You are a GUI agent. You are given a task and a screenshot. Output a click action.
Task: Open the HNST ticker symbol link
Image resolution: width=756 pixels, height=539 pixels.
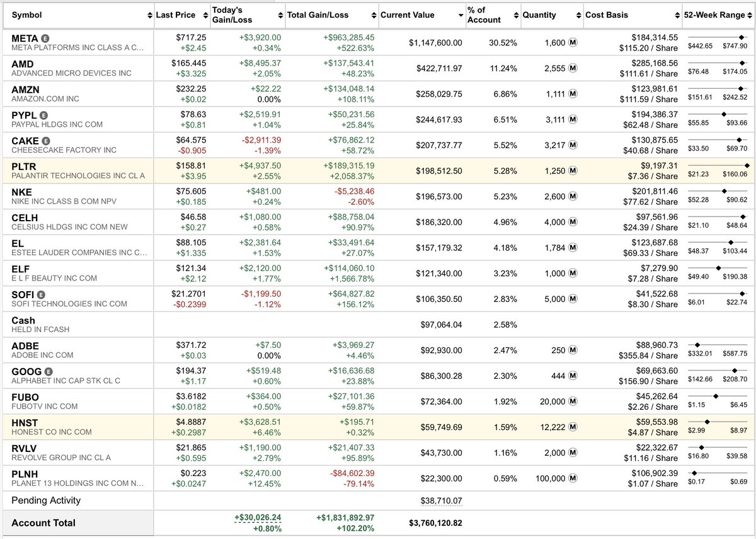coord(25,423)
